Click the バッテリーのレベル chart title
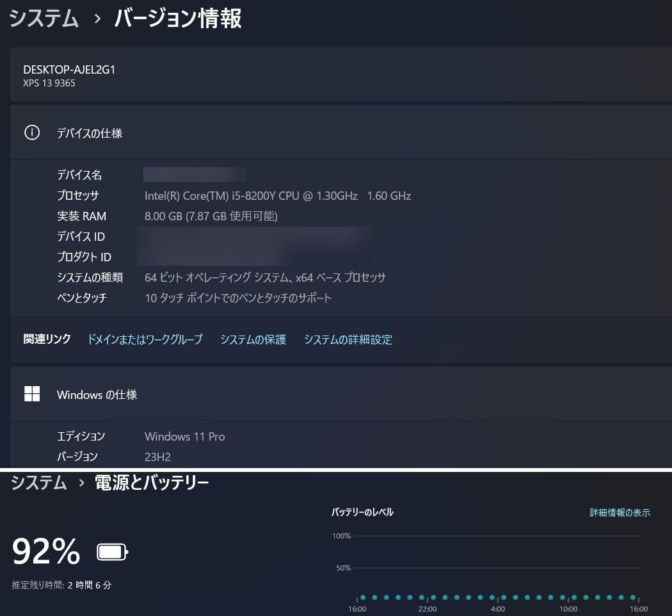The image size is (672, 616). (362, 512)
